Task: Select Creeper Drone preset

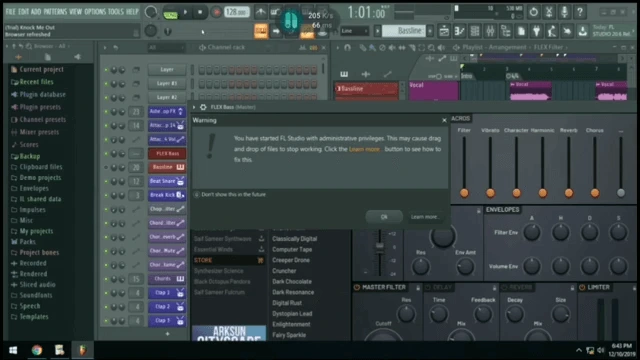Action: pos(291,260)
